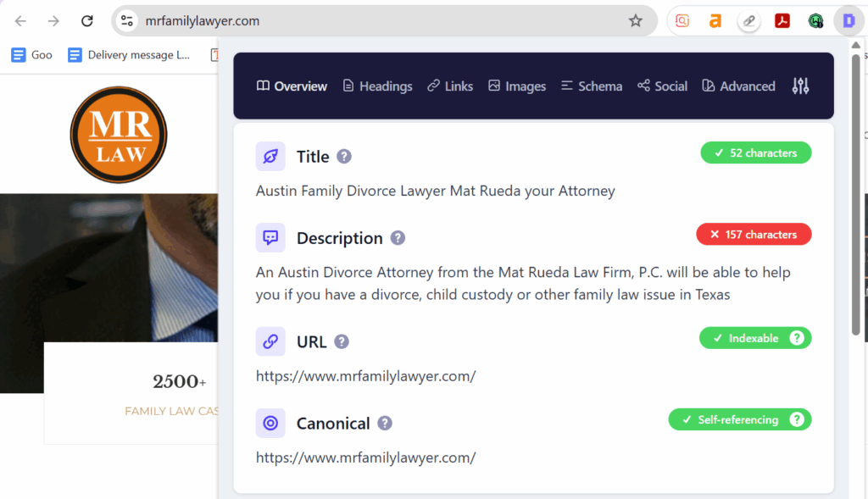Open the Adobe Acrobat PDF extension

[x=782, y=21]
